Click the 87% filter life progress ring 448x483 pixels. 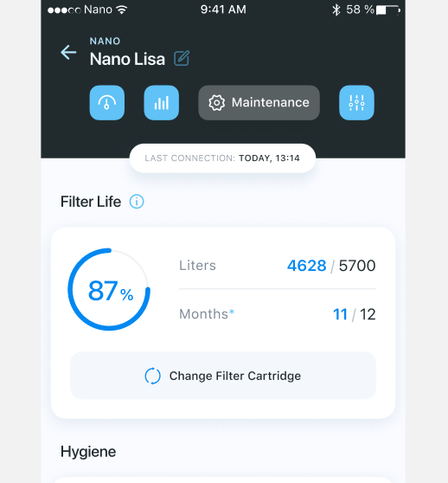109,290
